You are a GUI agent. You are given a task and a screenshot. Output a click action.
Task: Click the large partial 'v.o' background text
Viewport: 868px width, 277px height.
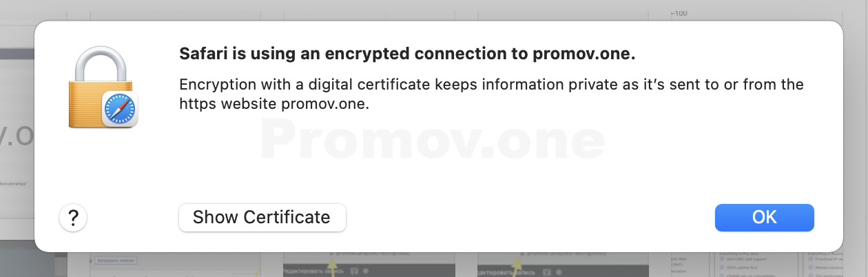tap(17, 137)
